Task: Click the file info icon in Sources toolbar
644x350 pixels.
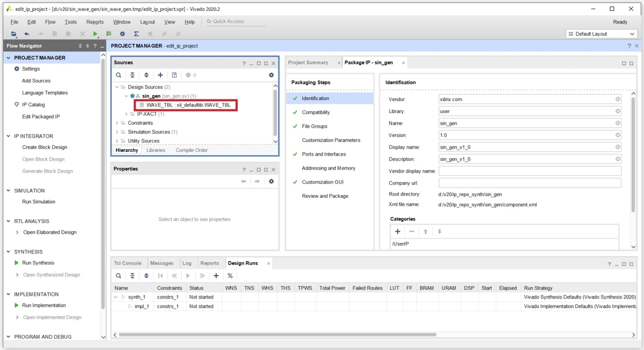Action: click(x=174, y=75)
